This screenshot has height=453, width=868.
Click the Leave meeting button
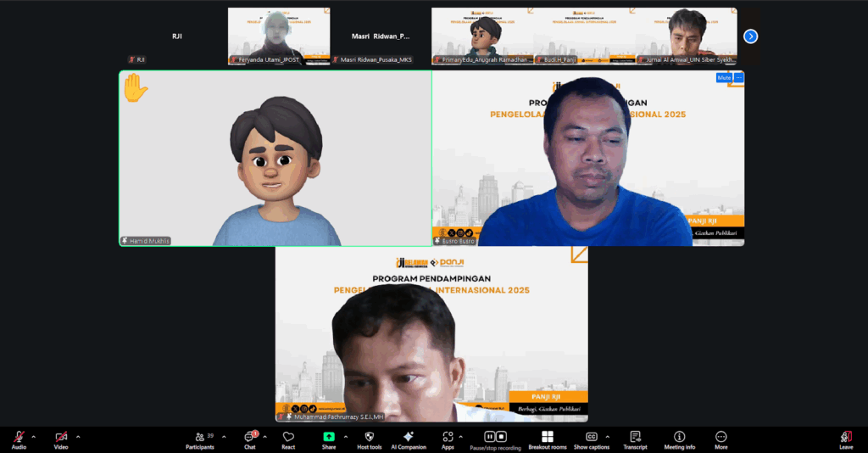click(846, 437)
